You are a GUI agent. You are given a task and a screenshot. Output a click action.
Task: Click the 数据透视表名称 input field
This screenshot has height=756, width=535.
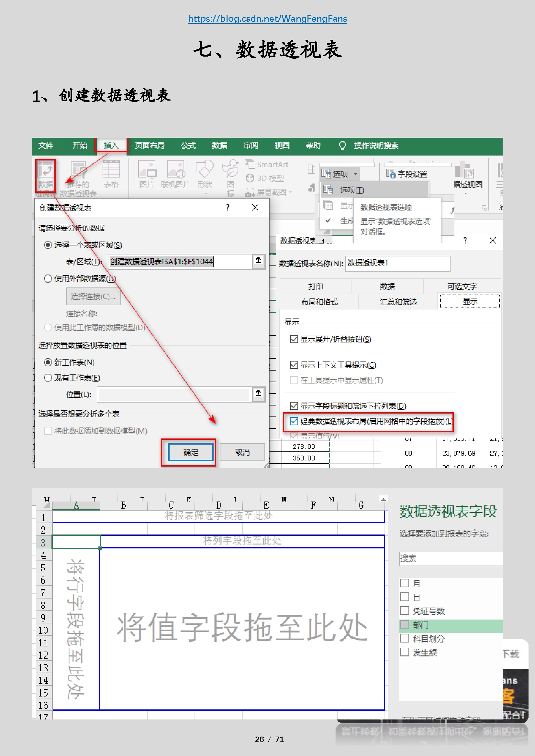click(x=398, y=264)
